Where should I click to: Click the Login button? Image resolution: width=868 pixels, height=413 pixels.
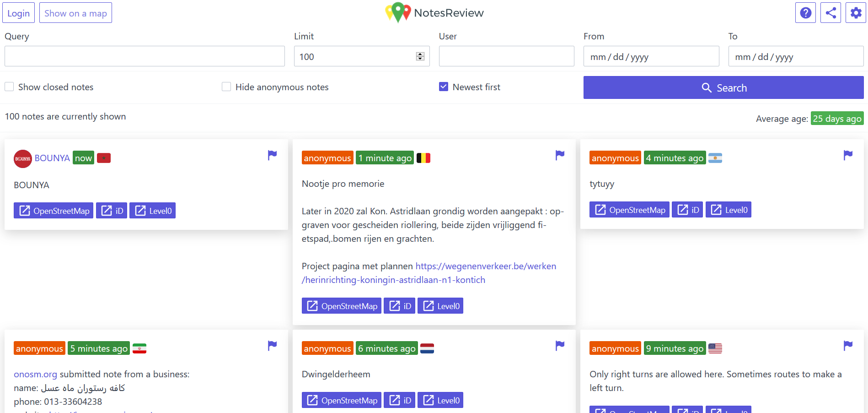(x=18, y=13)
